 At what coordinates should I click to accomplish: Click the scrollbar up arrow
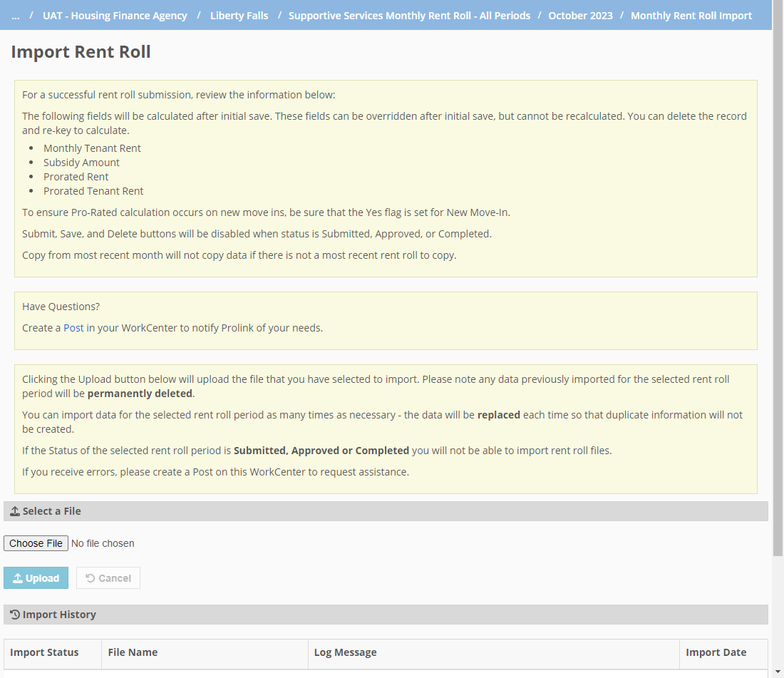coord(778,6)
